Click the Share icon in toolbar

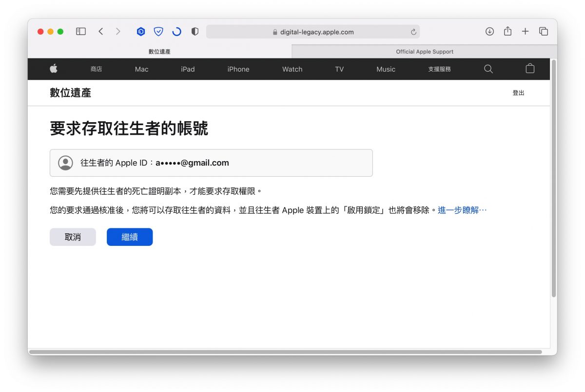pyautogui.click(x=507, y=31)
